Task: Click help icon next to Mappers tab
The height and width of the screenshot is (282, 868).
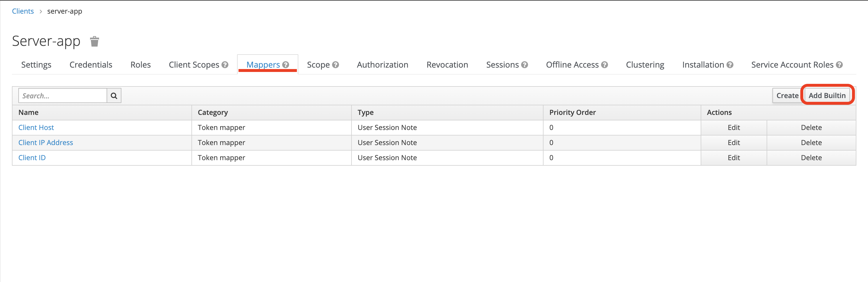Action: [x=286, y=65]
